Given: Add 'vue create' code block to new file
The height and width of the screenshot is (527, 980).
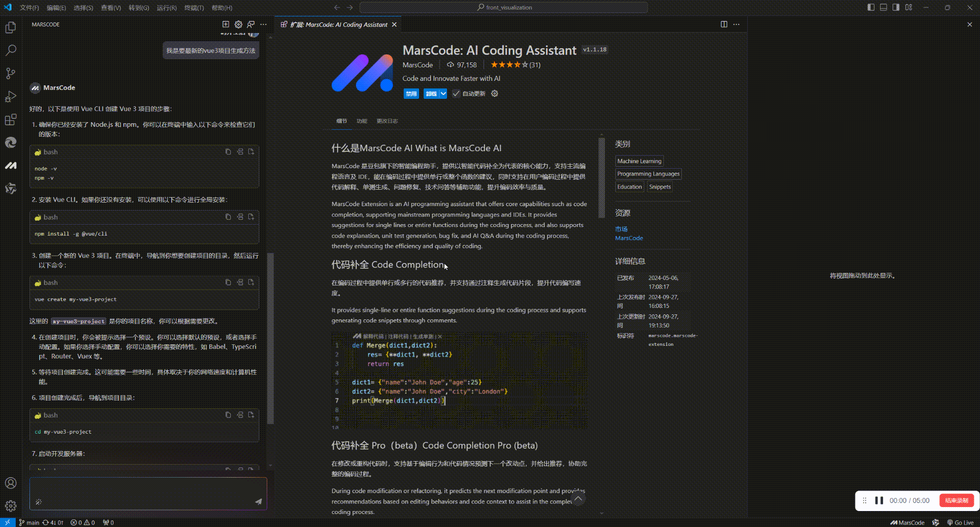Looking at the screenshot, I should coord(251,282).
